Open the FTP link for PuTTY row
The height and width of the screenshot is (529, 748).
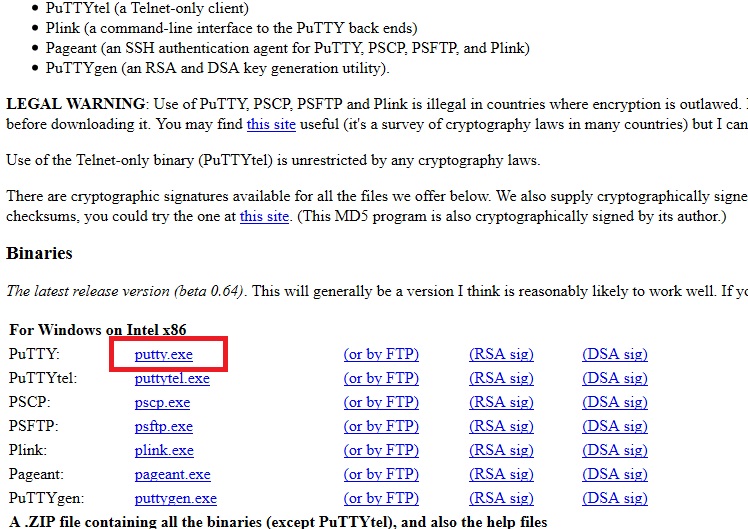[x=381, y=354]
